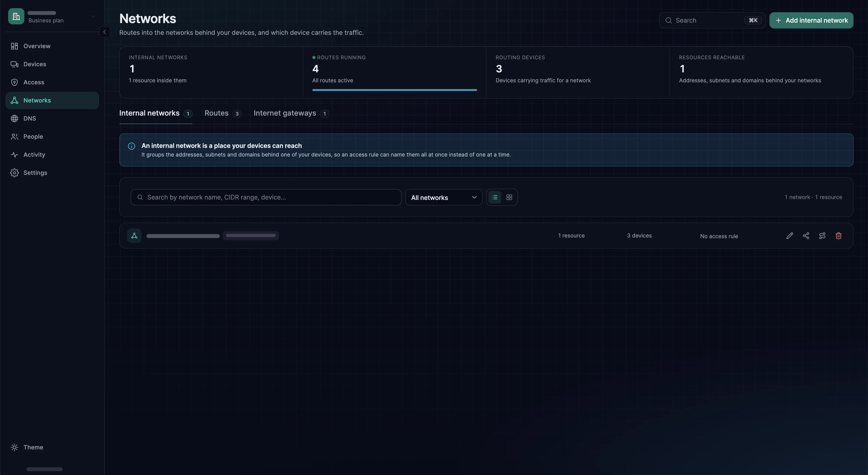Switch to list view layout

[495, 197]
